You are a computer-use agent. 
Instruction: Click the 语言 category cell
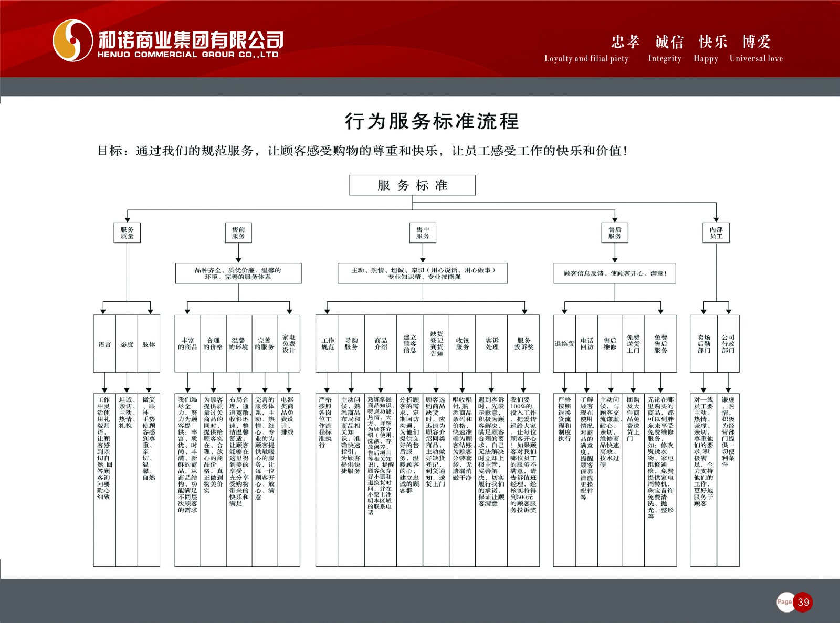[104, 344]
